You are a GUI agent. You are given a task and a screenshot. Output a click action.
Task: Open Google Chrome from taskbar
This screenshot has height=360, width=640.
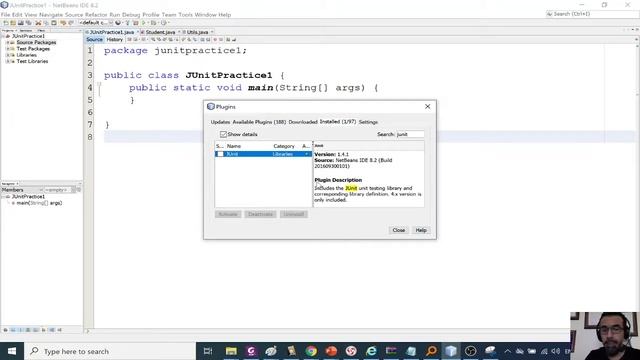311,351
